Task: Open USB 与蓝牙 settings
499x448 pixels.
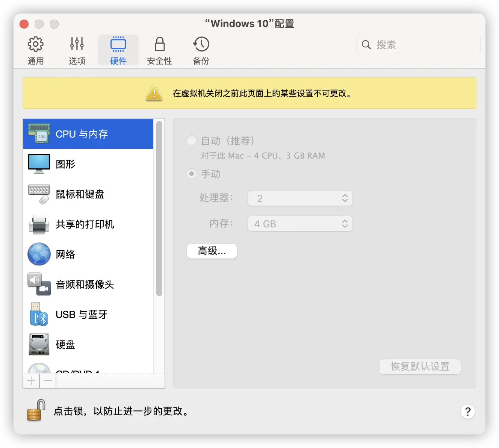Action: [88, 314]
